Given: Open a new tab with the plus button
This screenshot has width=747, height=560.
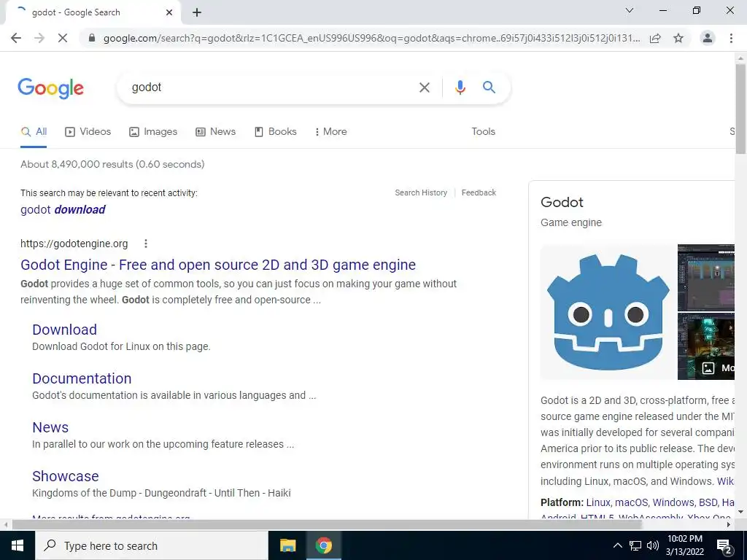Looking at the screenshot, I should coord(197,13).
